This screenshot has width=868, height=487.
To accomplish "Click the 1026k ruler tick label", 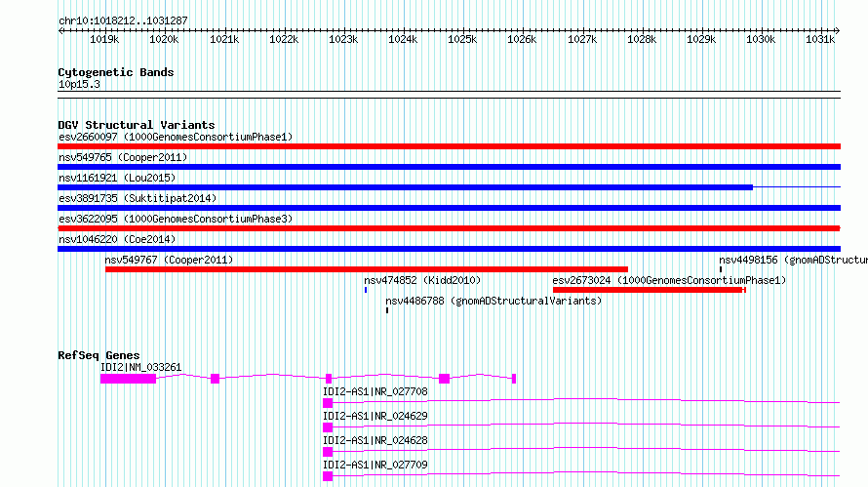I will pos(522,39).
